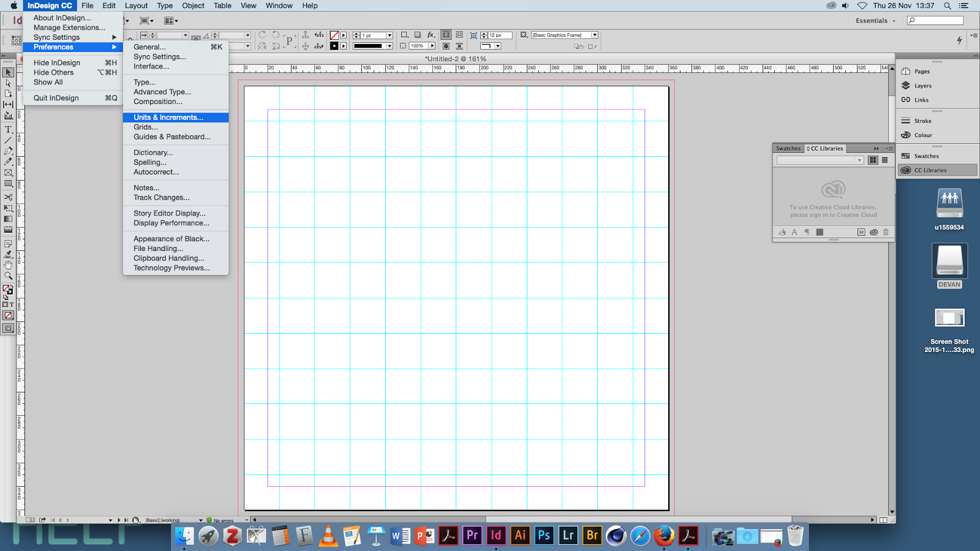Select the Scissors tool
Screen dimensions: 980x551
click(x=8, y=197)
